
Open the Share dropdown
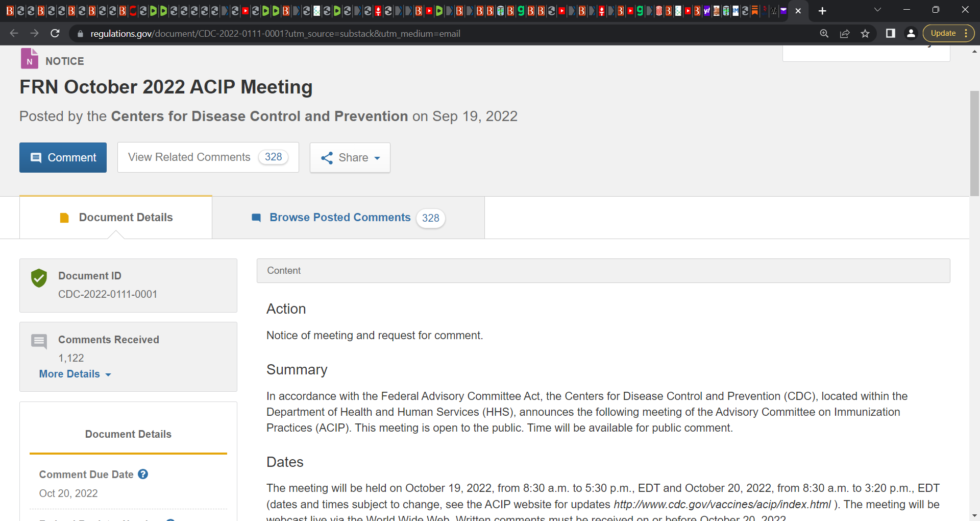click(350, 157)
